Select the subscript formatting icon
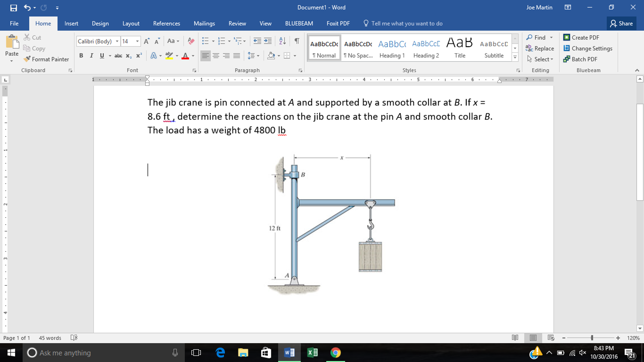 (x=128, y=56)
